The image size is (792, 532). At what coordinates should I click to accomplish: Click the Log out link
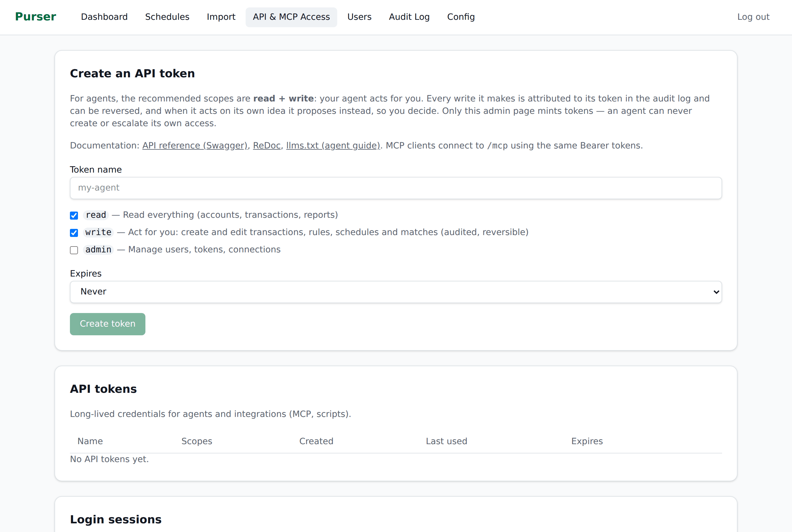(753, 17)
